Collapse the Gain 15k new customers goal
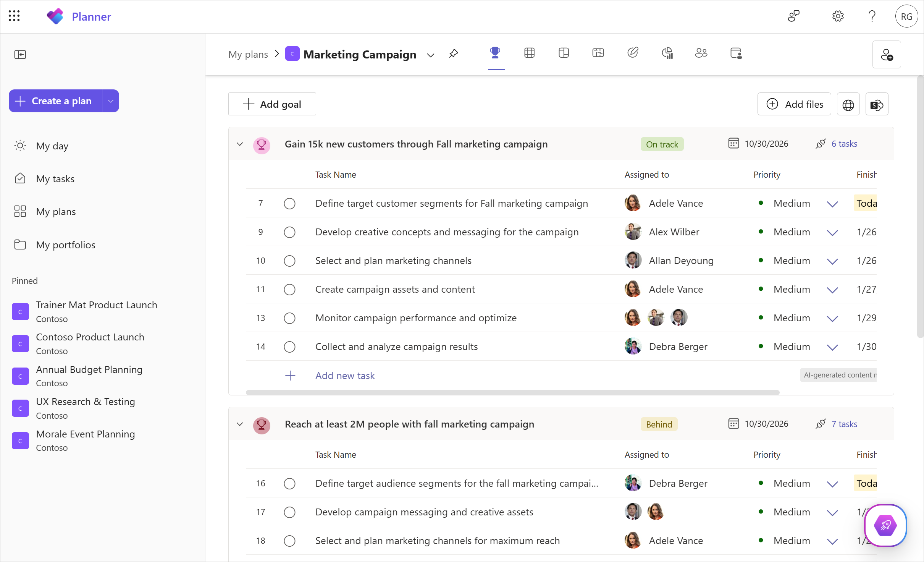 tap(240, 144)
